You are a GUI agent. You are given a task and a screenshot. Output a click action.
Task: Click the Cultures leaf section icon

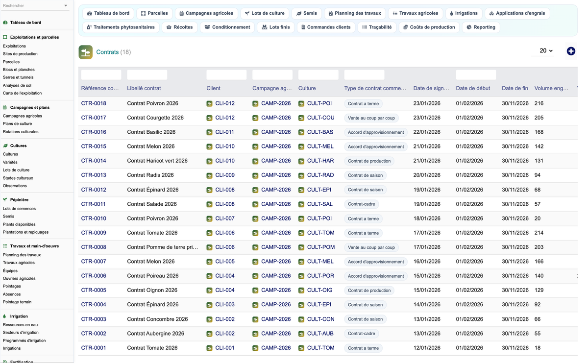[x=5, y=146]
